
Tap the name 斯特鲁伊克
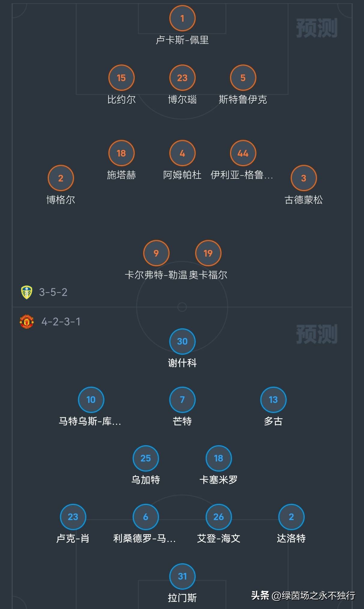pyautogui.click(x=243, y=99)
